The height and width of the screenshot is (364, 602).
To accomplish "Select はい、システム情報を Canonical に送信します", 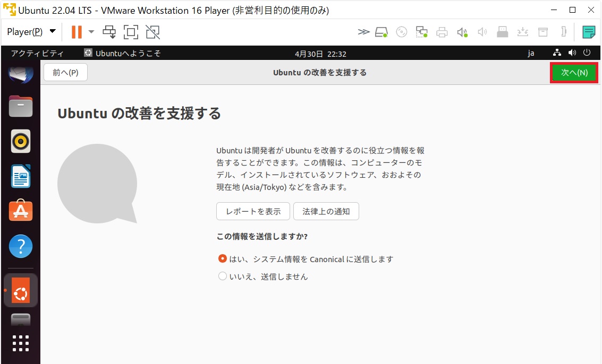I will [x=306, y=259].
